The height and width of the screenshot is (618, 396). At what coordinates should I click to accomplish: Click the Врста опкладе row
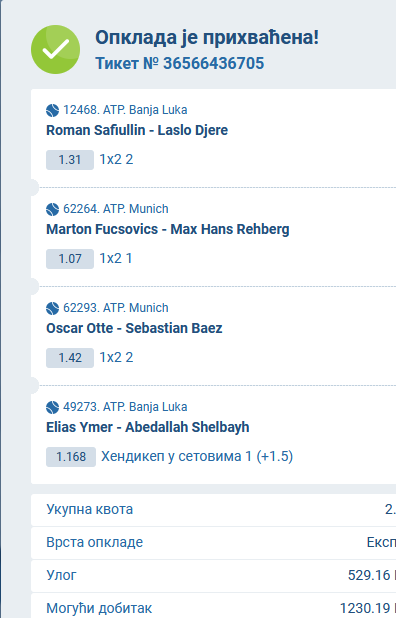pos(214,543)
